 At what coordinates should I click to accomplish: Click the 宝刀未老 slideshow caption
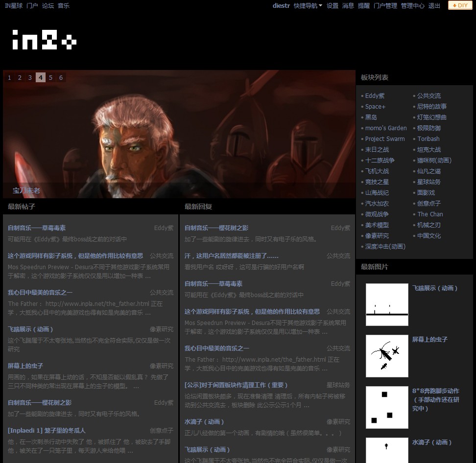pos(26,190)
